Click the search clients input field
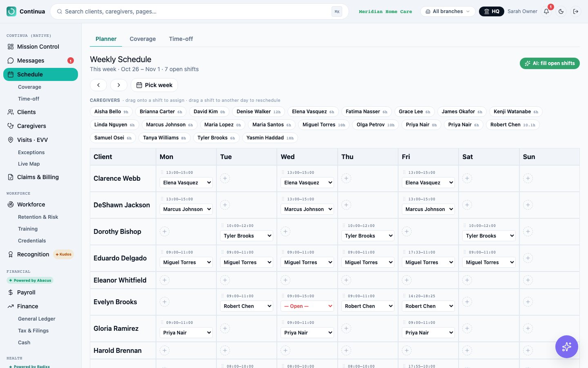 coord(199,11)
